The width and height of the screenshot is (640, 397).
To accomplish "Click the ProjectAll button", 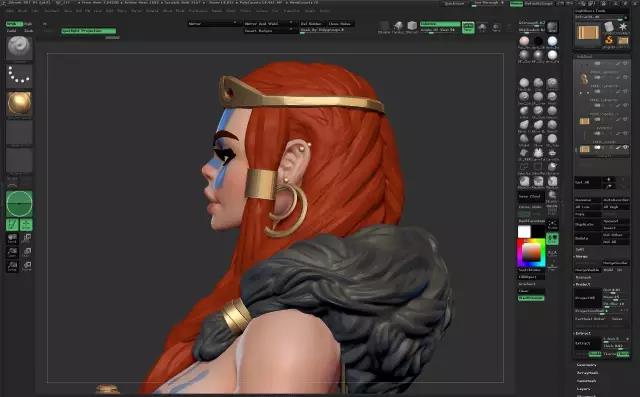I will [587, 297].
